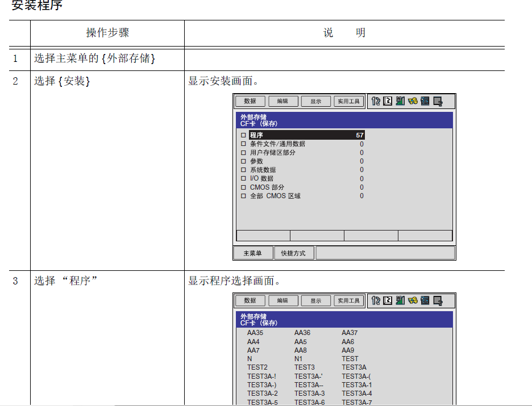Viewport: 532px width, 406px height.
Task: Tick the 条件文件/通用数据 checkbox
Action: click(x=243, y=144)
